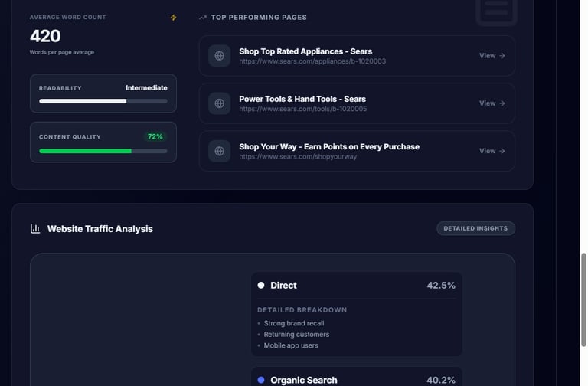View the Shop Your Way page
This screenshot has height=386, width=588.
point(492,151)
